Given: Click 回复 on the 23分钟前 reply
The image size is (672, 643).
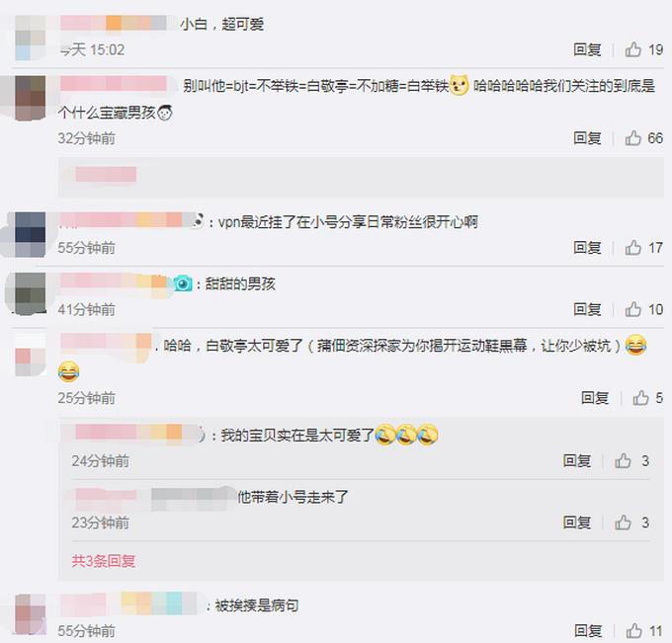Looking at the screenshot, I should click(x=577, y=522).
